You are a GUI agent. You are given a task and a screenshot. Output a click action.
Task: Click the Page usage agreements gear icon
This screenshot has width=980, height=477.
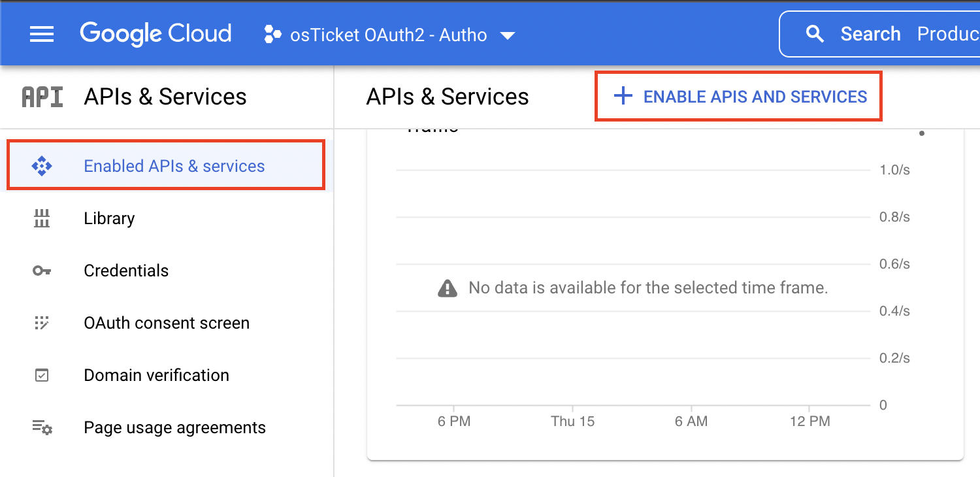coord(42,428)
